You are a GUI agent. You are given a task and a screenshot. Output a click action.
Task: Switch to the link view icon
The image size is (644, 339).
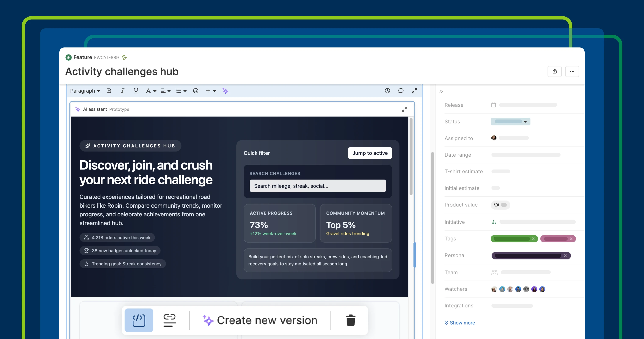pyautogui.click(x=170, y=320)
